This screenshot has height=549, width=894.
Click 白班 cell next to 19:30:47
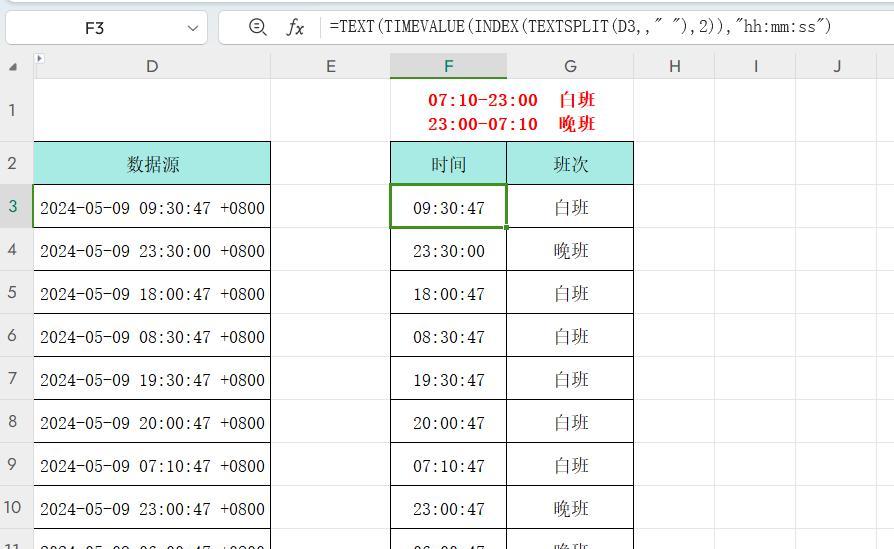coord(570,379)
